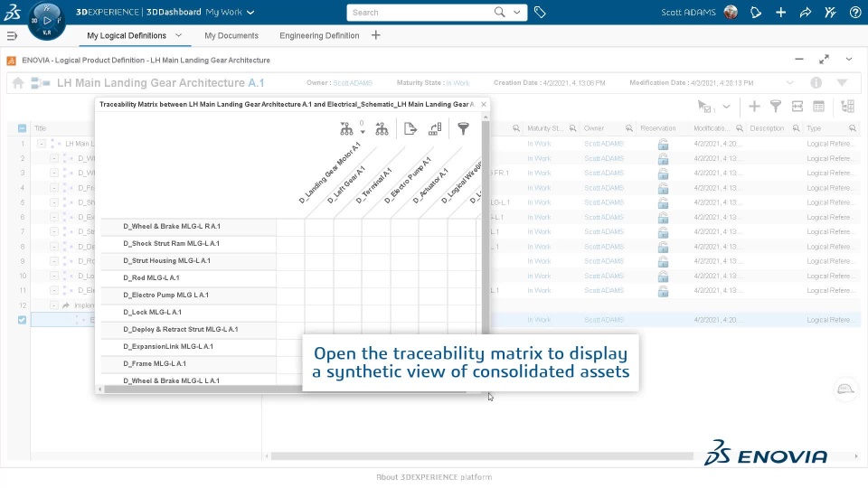
Task: Open the search options chevron
Action: [x=517, y=12]
